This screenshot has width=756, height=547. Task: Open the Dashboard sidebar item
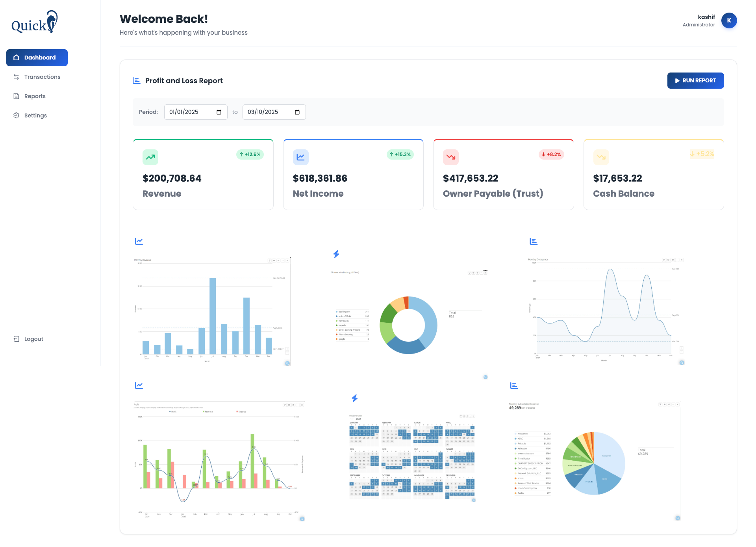click(37, 58)
